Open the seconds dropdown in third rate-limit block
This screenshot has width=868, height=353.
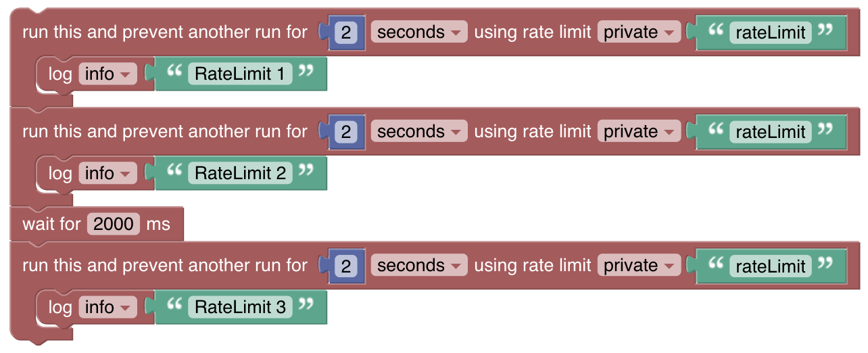pos(419,266)
